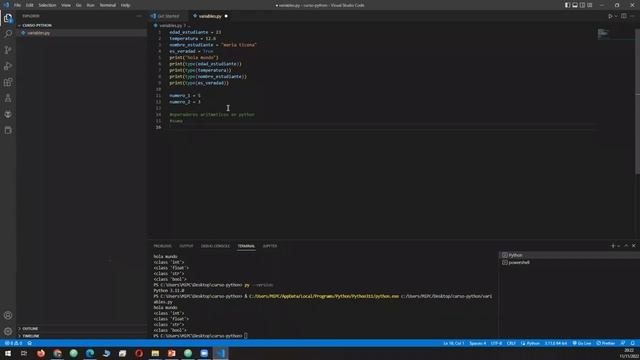640x360 pixels.
Task: Click the unsaved dot on variables.py tab
Action: click(x=226, y=16)
